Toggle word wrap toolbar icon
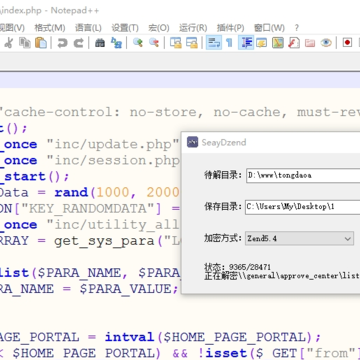Image resolution: width=360 pixels, height=360 pixels. coord(214,43)
